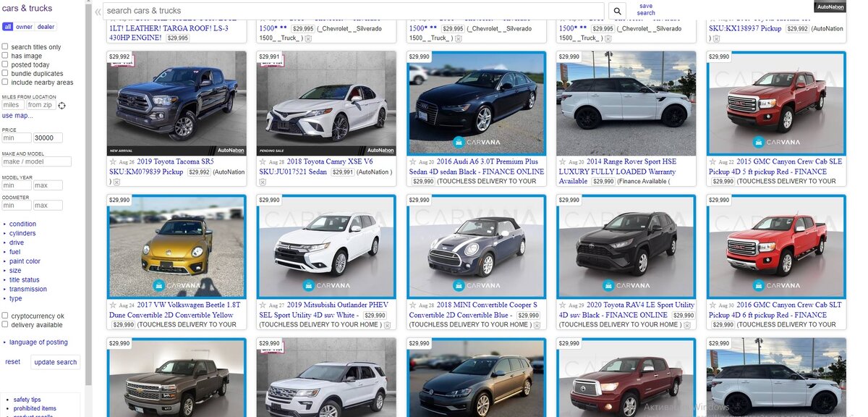Select the 'all' sellers tab

coord(7,27)
